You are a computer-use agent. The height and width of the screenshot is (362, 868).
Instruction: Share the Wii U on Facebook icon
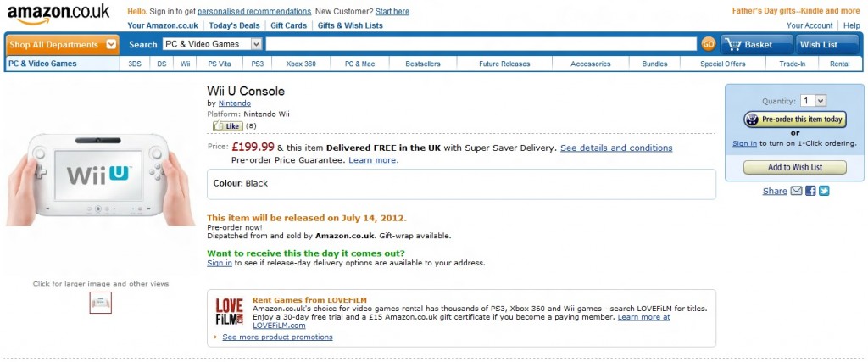[x=810, y=191]
